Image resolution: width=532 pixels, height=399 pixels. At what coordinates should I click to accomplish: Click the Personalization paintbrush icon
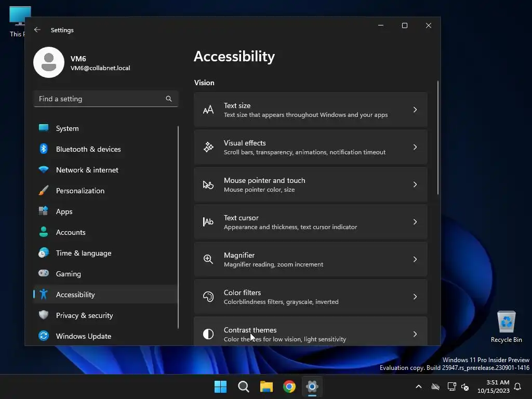click(x=44, y=190)
